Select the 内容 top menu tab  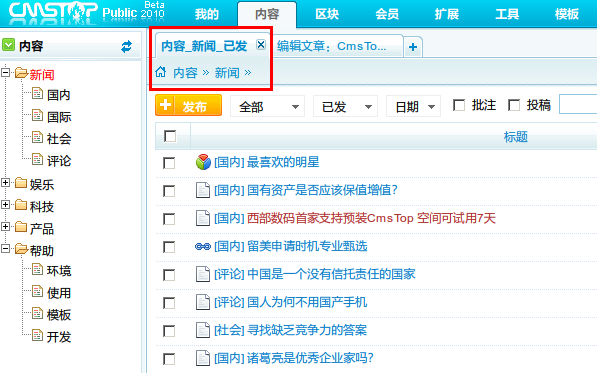[267, 14]
